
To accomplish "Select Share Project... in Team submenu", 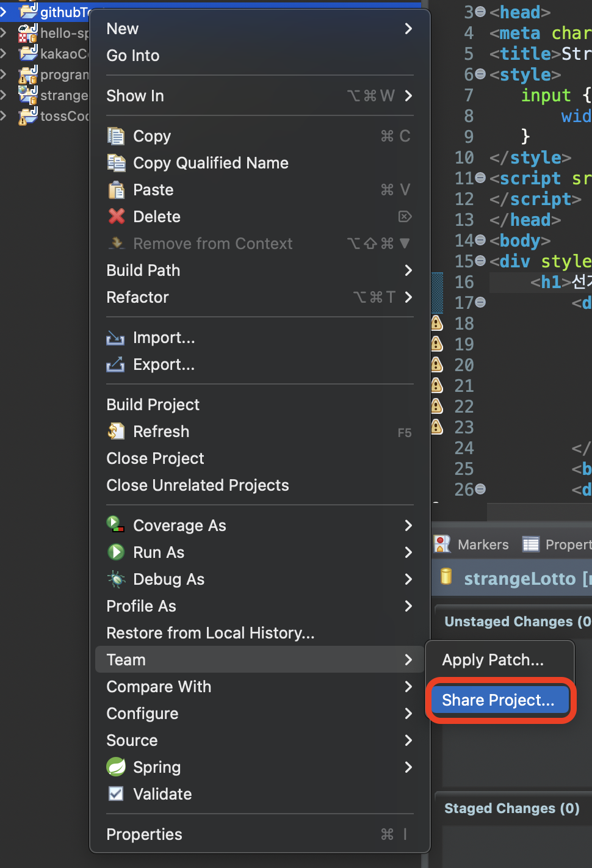I will tap(500, 700).
